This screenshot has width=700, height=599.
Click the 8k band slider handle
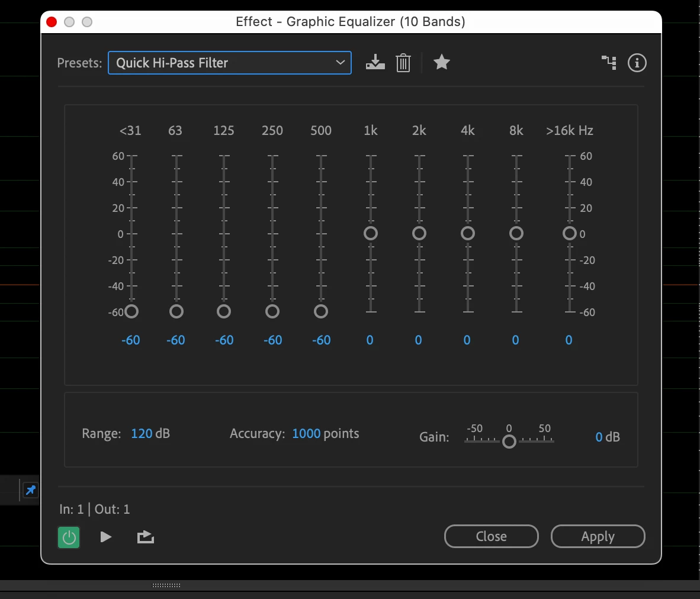click(516, 233)
